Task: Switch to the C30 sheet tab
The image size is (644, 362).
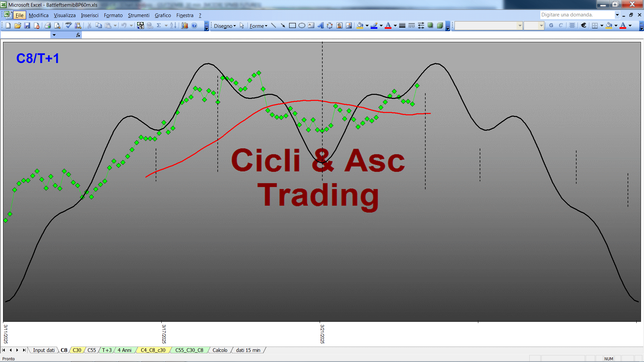Action: (77, 350)
